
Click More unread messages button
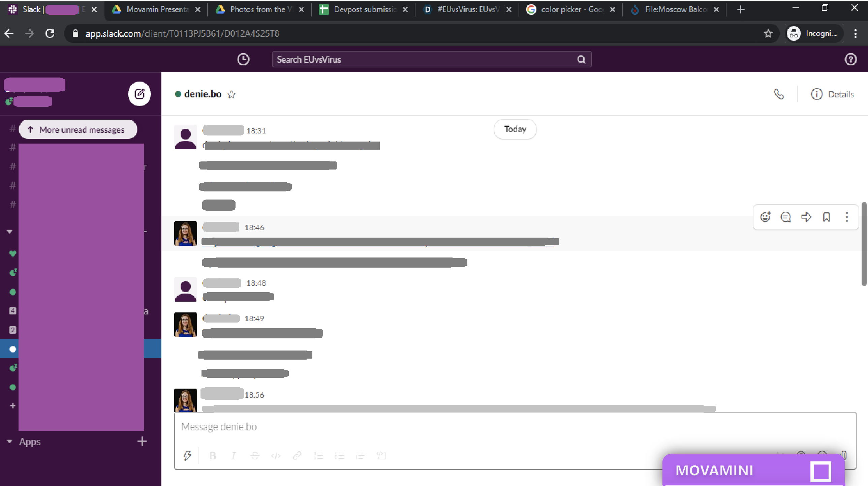point(78,129)
